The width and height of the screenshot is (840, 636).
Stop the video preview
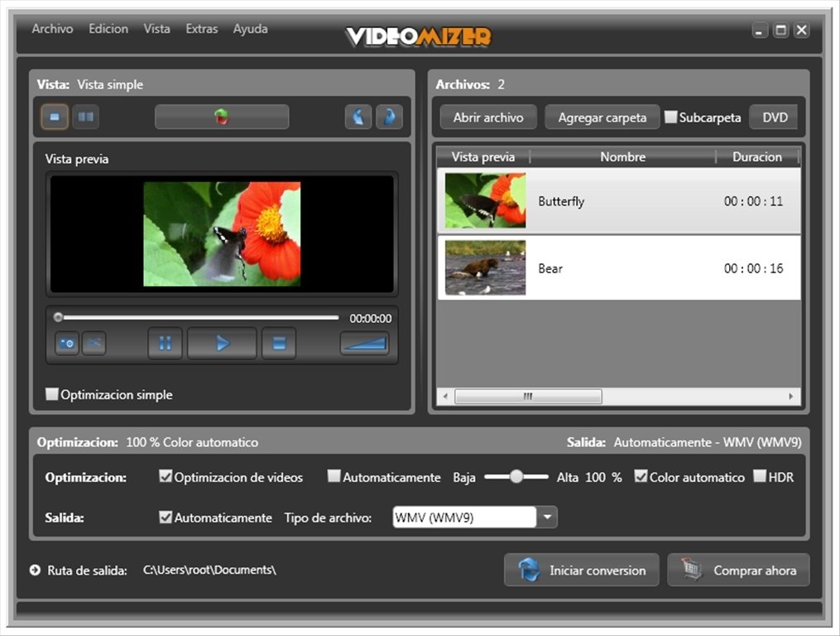[279, 343]
